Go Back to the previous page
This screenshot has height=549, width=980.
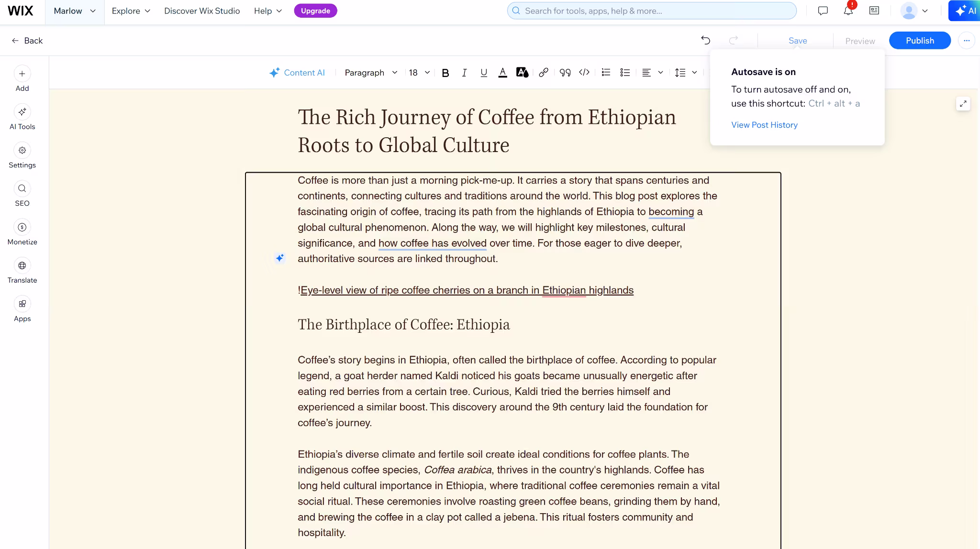coord(27,41)
